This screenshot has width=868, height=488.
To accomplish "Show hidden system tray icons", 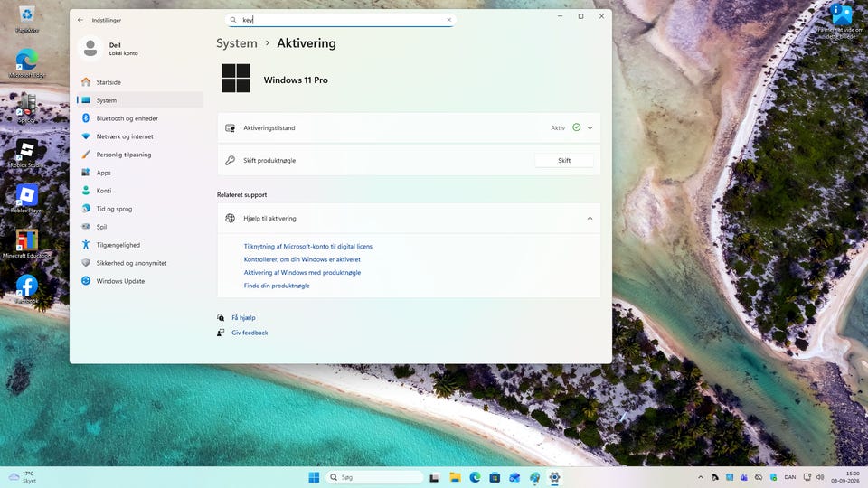I will (x=700, y=477).
